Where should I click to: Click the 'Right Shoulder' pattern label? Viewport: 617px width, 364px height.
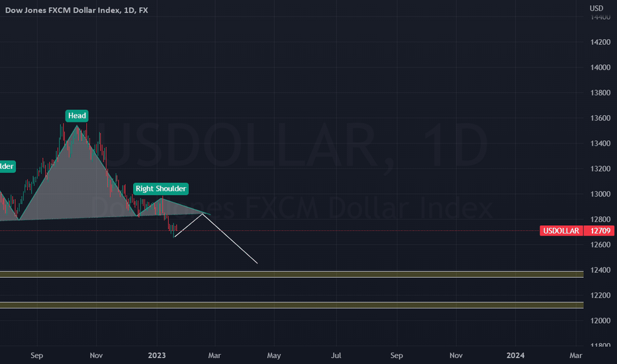[x=161, y=189]
